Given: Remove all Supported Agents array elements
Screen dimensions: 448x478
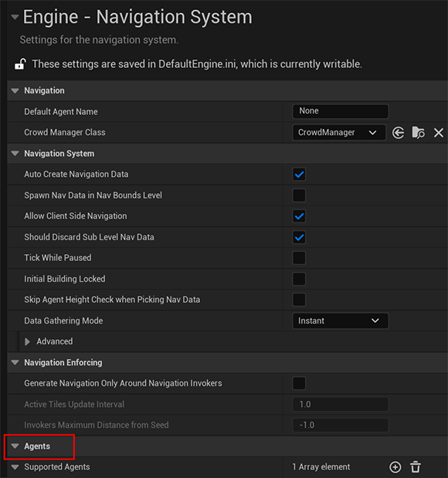Looking at the screenshot, I should pyautogui.click(x=416, y=467).
